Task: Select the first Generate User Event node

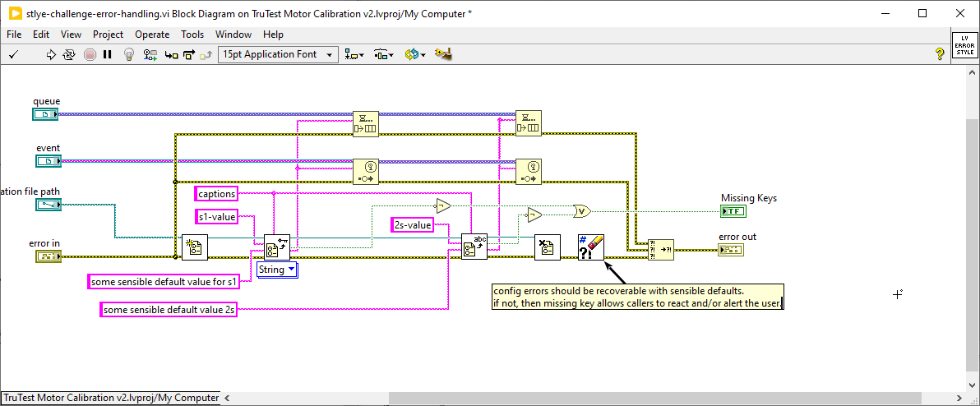Action: pyautogui.click(x=366, y=171)
